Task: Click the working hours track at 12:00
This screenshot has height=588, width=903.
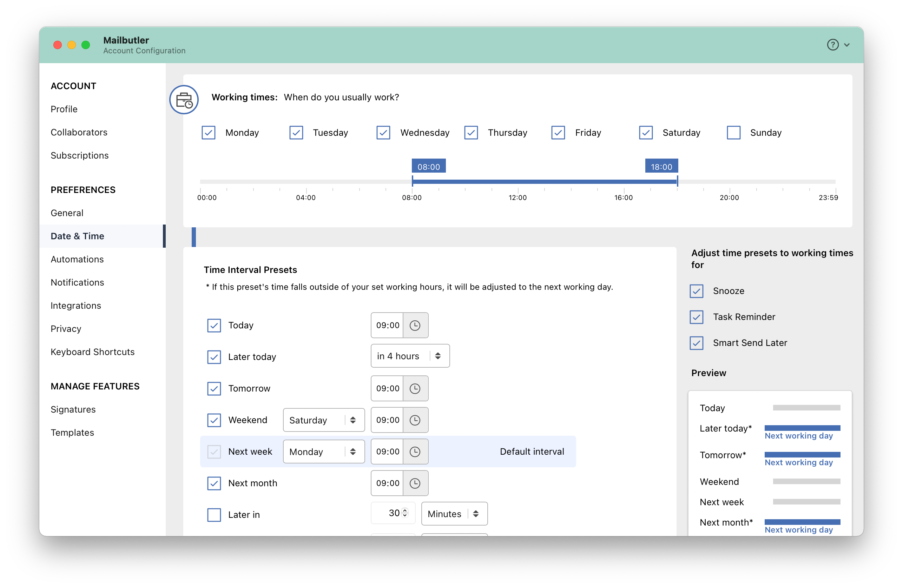Action: 518,182
